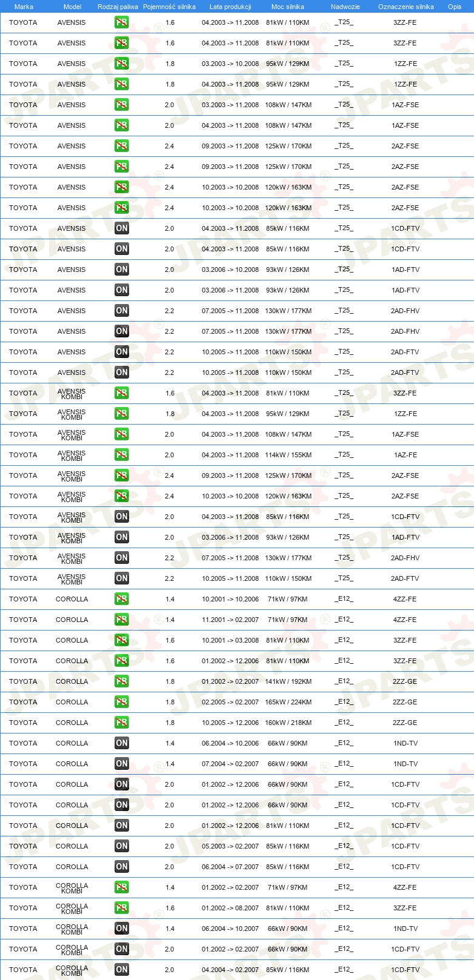The height and width of the screenshot is (980, 474).
Task: Click the Pojemność silnika column header
Action: pos(169,7)
